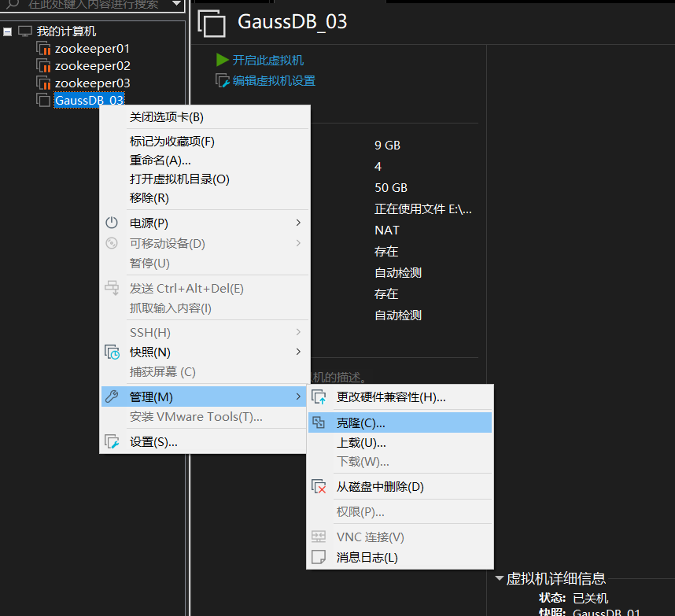Screen dimensions: 675x616
Task: Select zookeeper03 in the library tree
Action: tap(92, 83)
